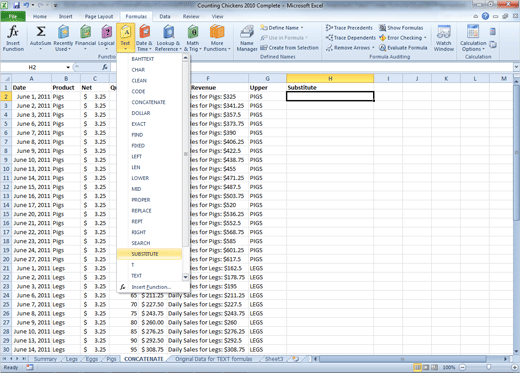The image size is (520, 373).
Task: Click the vertical worksheet scrollbar thumb
Action: pos(516,153)
